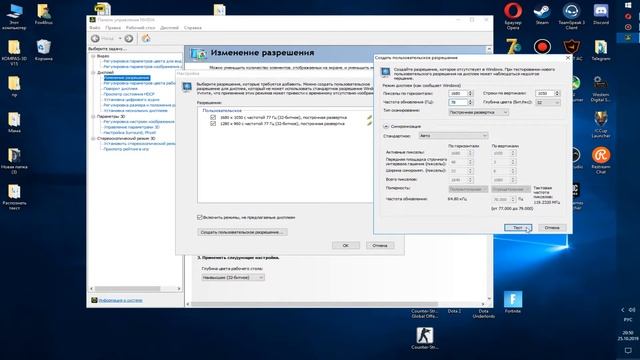
Task: Collapse the Синхронизация section expander
Action: [386, 127]
